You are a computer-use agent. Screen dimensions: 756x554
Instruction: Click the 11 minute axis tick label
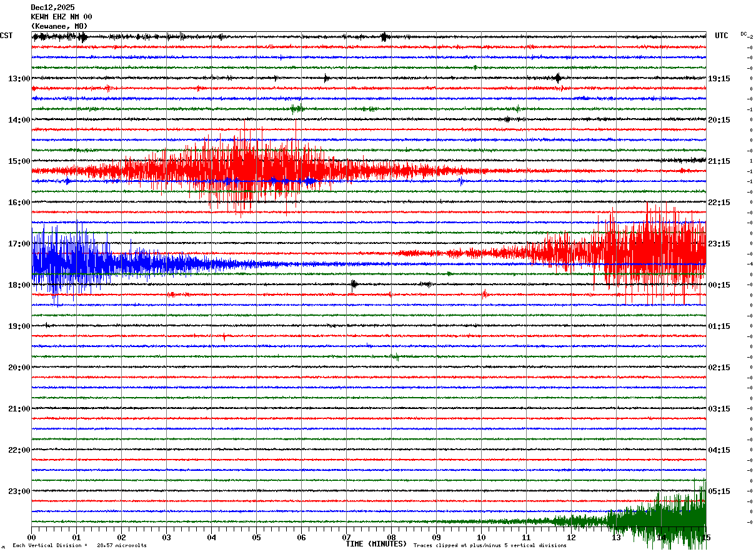pos(527,538)
